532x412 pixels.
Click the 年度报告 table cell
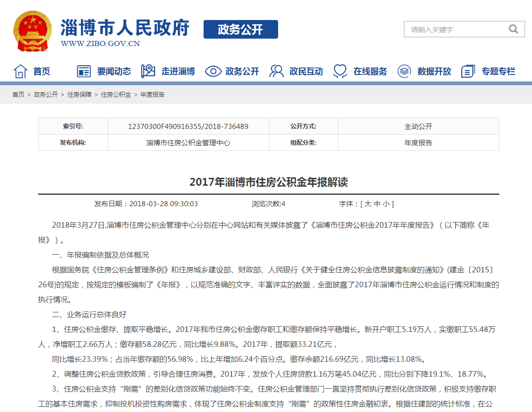[x=418, y=143]
